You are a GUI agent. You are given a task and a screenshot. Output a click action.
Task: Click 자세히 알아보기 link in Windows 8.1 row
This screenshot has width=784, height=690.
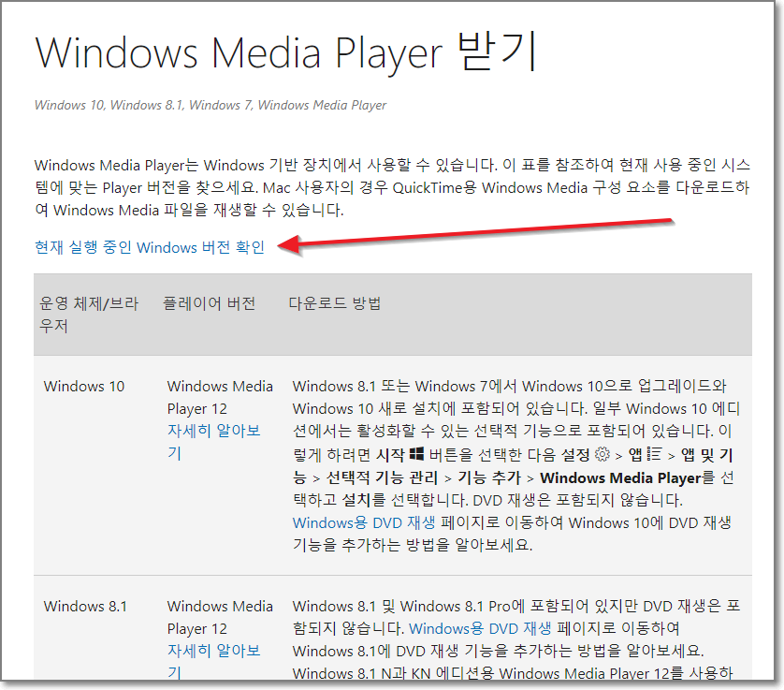tap(214, 661)
